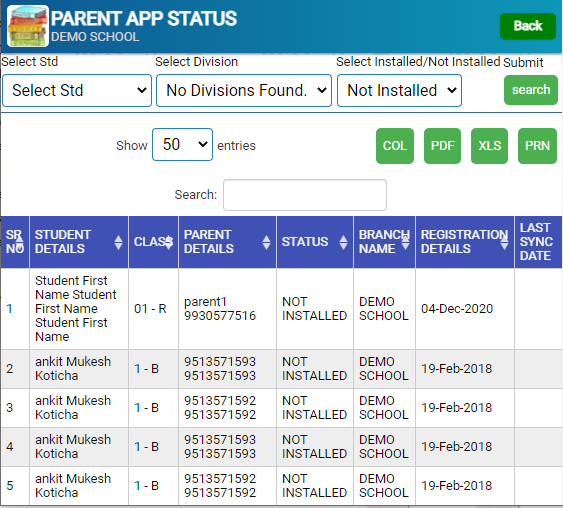Sort by Registration Details column arrows
563x508 pixels.
pyautogui.click(x=504, y=242)
